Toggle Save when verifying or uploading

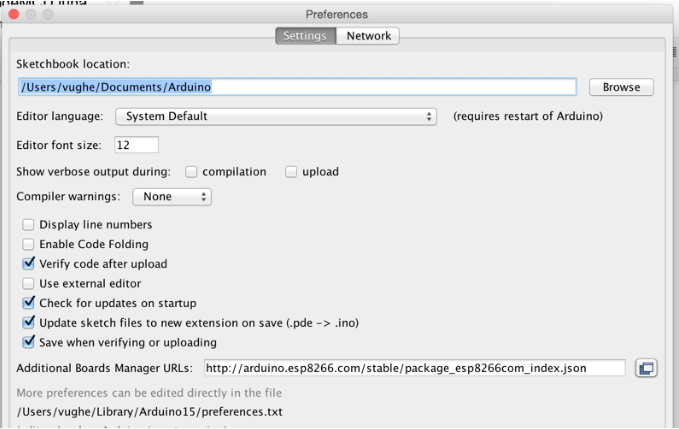[28, 342]
